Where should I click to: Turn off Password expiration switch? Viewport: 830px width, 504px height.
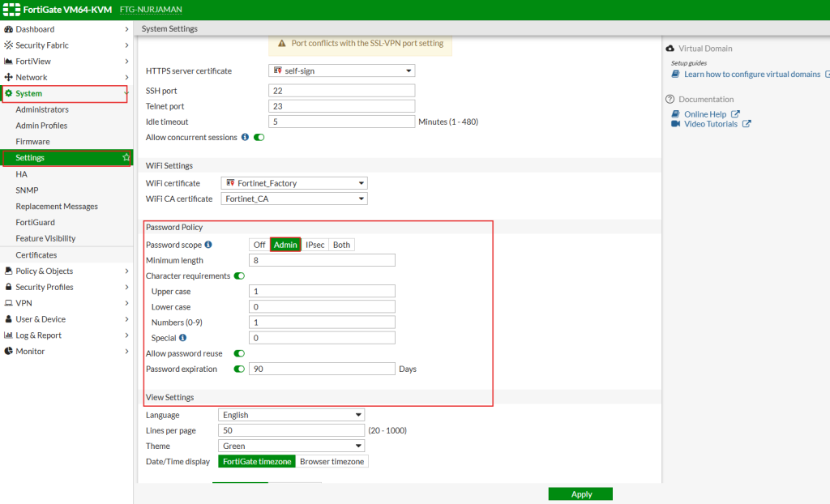[x=239, y=369]
